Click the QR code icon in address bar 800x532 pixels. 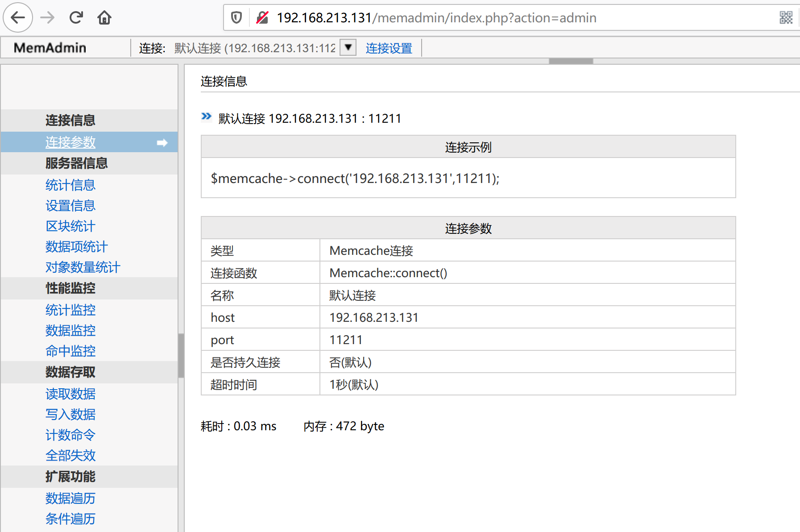786,18
